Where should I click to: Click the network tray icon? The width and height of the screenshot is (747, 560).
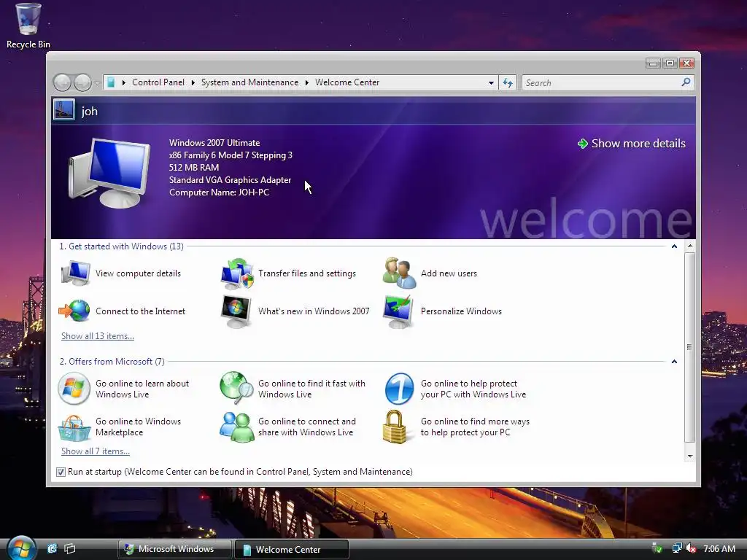click(676, 548)
